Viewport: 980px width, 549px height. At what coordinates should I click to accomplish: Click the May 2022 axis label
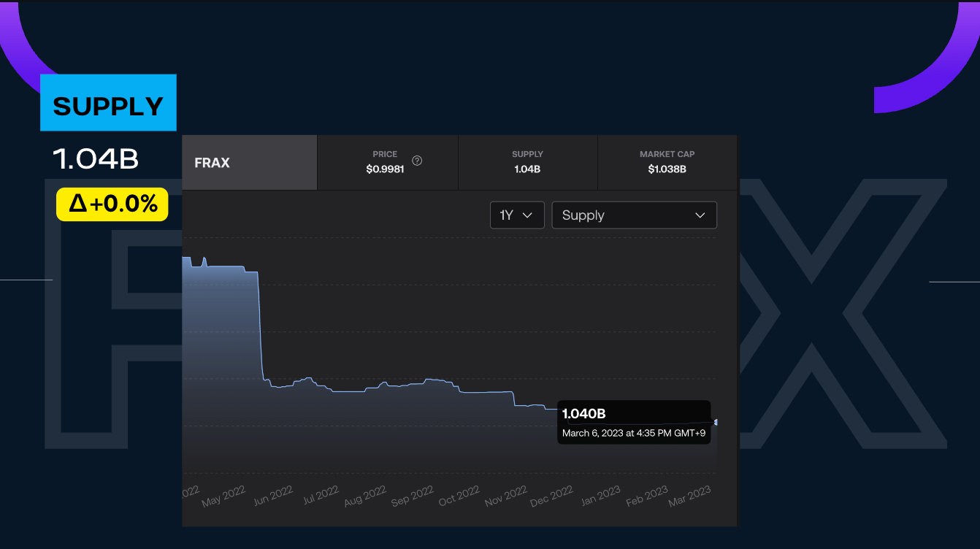tap(223, 496)
